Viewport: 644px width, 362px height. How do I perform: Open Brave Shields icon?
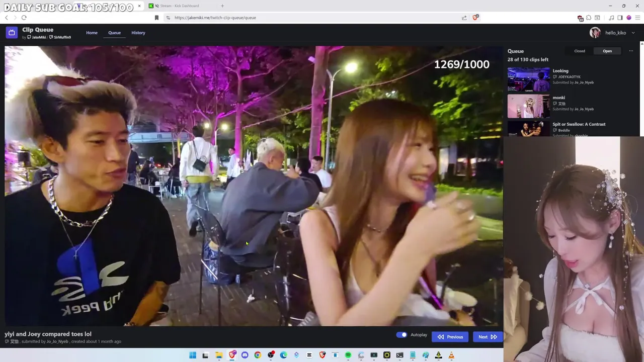(475, 18)
